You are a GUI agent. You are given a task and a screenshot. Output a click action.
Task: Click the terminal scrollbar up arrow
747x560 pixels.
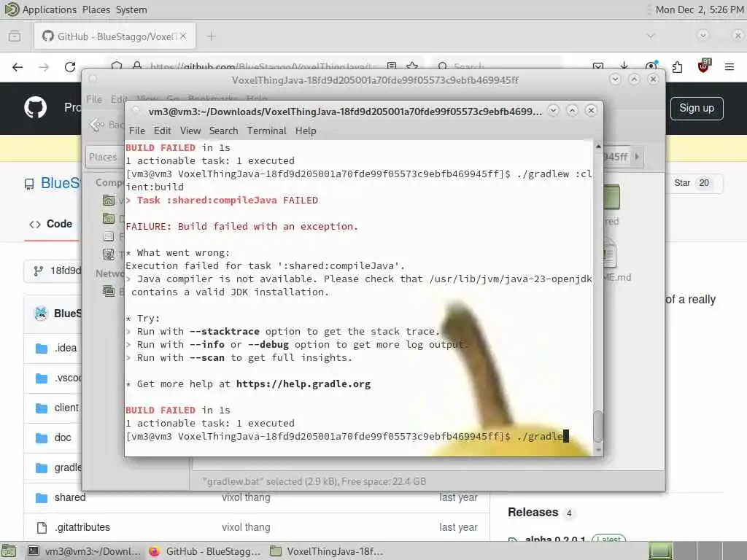tap(598, 146)
